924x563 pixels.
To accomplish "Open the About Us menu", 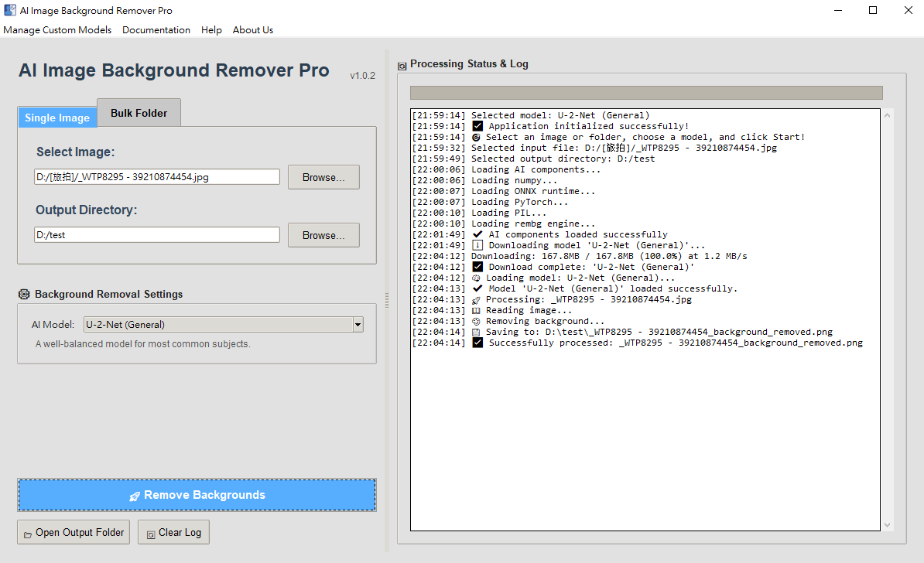I will pos(253,30).
